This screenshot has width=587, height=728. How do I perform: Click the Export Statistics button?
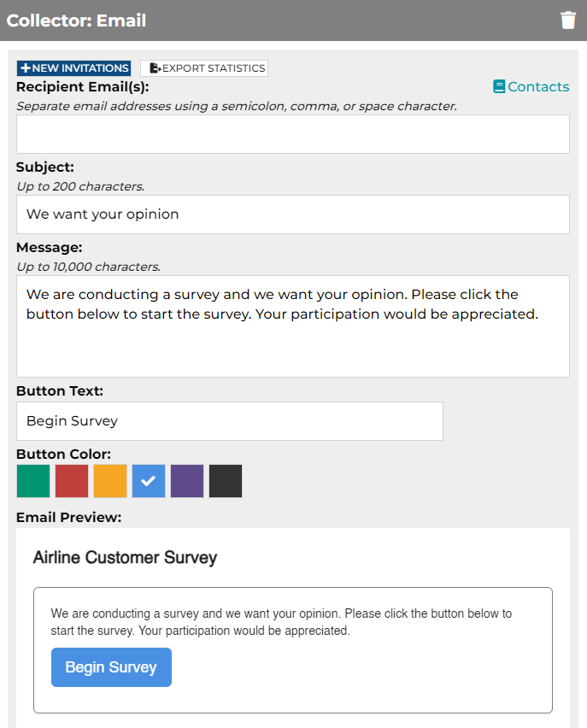pyautogui.click(x=204, y=68)
